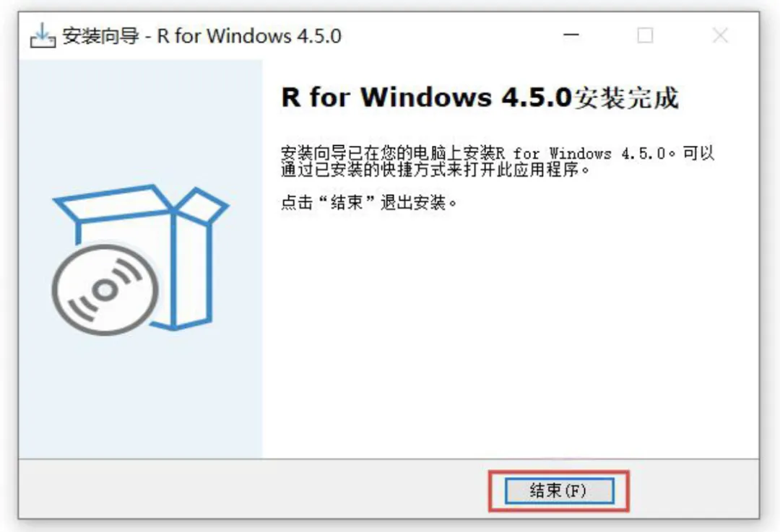Click the 安装向导 words in the title bar
Screen dimensions: 780x532
100,36
